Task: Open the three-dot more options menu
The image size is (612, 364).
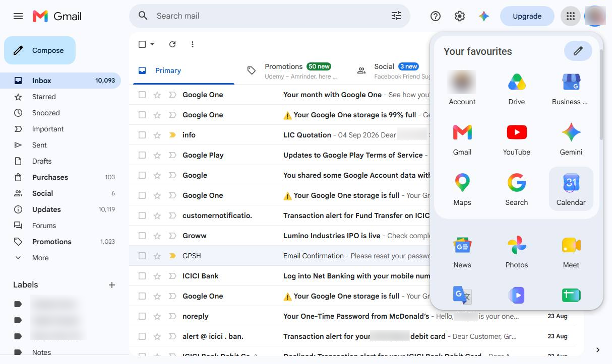Action: point(192,44)
